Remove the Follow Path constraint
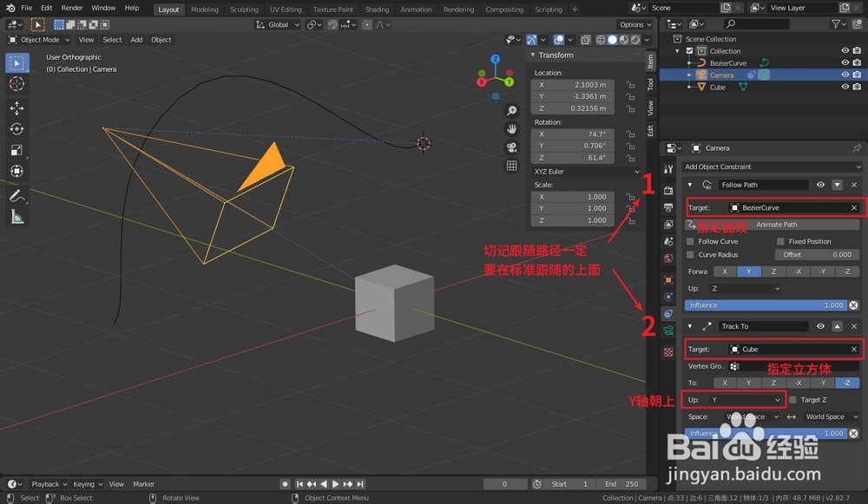Screen dimensions: 868x504 854,185
